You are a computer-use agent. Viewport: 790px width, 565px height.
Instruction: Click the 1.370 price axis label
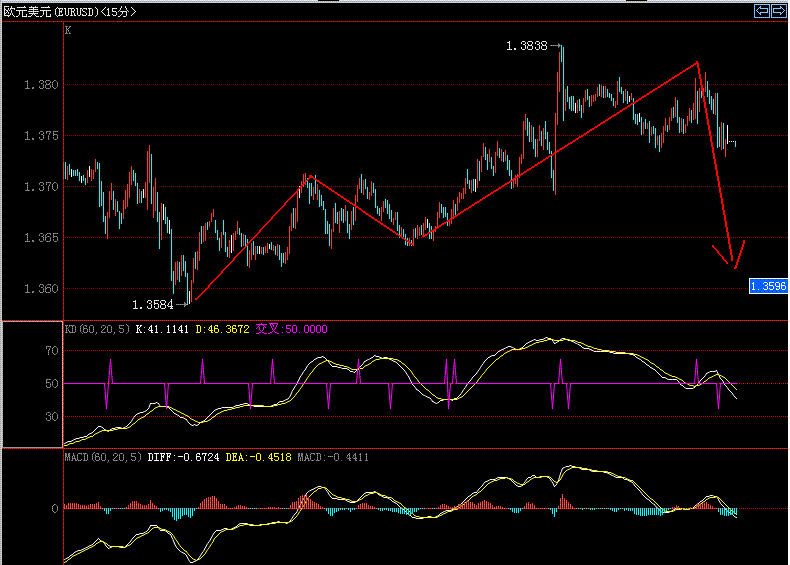pyautogui.click(x=41, y=186)
